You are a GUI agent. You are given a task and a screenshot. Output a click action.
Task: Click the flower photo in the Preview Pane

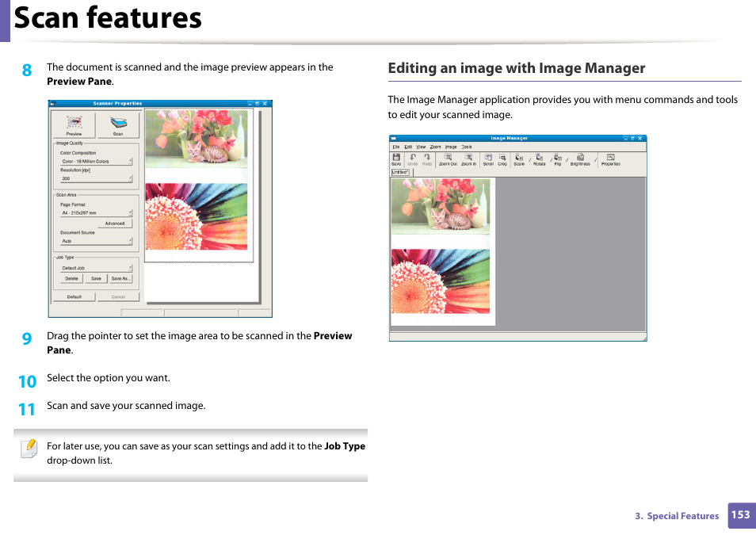coord(197,216)
